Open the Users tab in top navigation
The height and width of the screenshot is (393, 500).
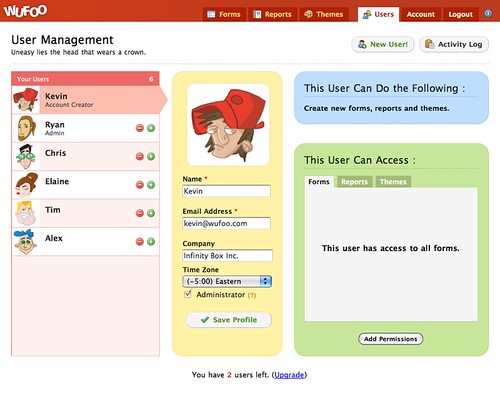click(378, 14)
